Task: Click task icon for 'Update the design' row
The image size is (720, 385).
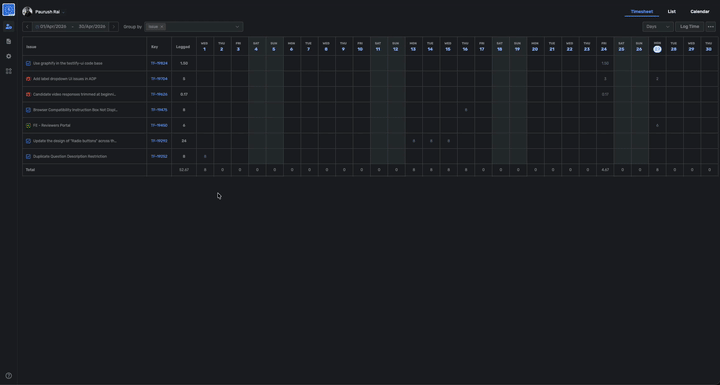Action: tap(28, 141)
